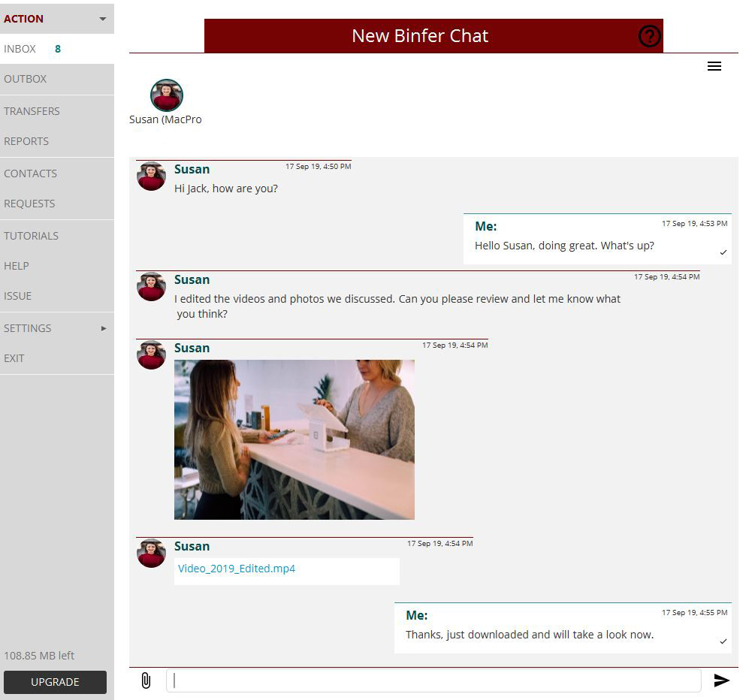
Task: Open the OUTBOX menu item
Action: (57, 79)
